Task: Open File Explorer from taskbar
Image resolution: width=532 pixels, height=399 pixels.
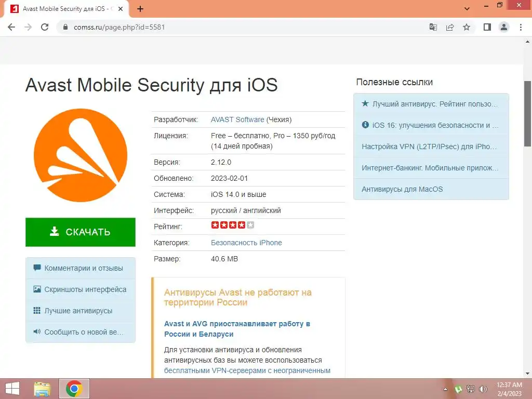Action: pyautogui.click(x=43, y=389)
